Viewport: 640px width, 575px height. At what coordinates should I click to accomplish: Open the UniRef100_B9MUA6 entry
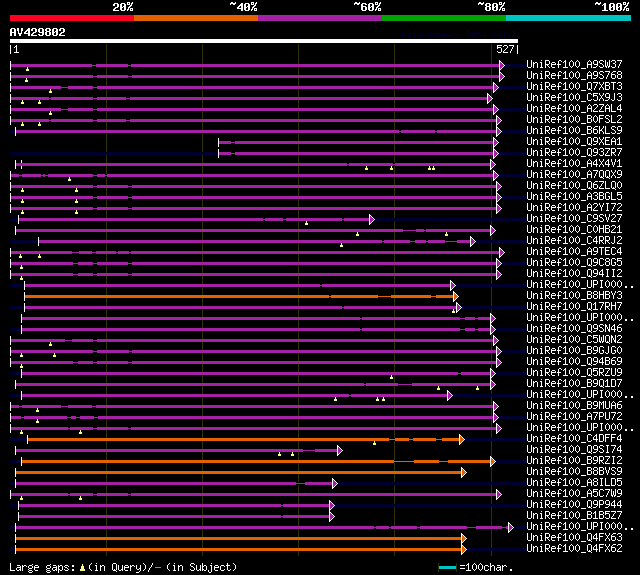coord(574,406)
